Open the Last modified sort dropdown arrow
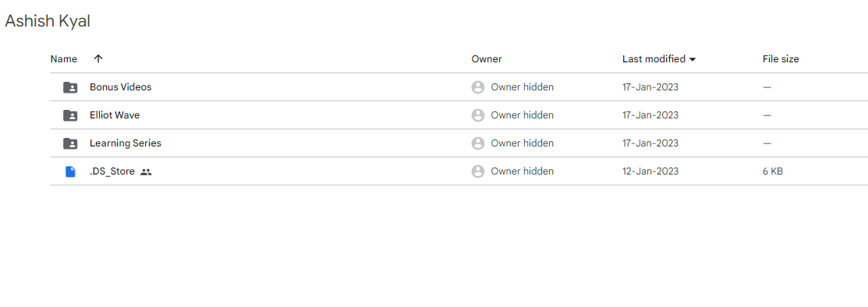 tap(692, 59)
